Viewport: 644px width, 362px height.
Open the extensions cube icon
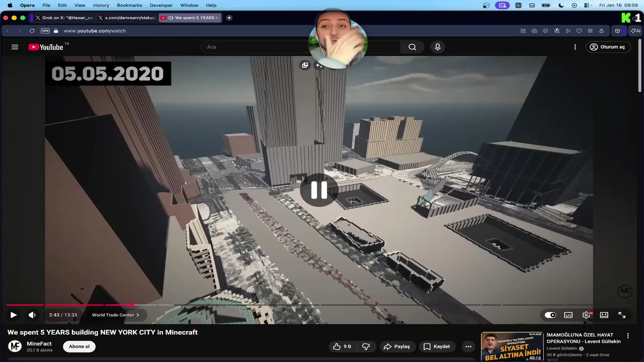tap(617, 31)
